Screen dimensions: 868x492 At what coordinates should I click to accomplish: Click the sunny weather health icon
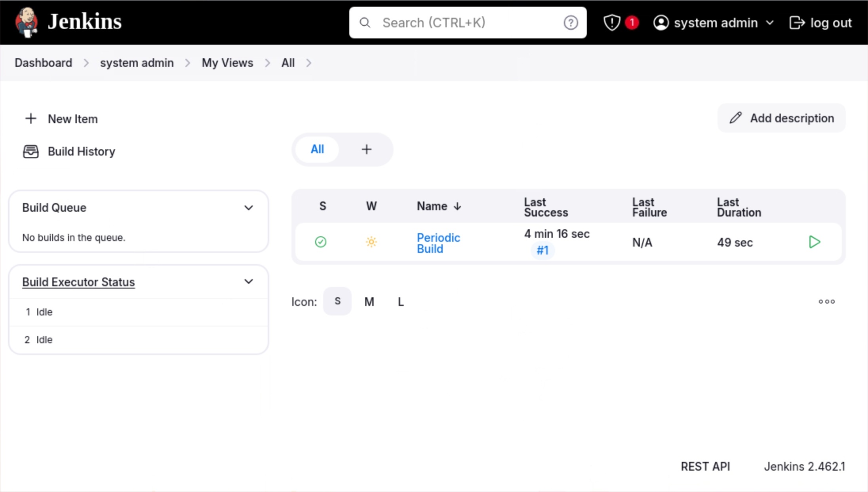pos(371,242)
